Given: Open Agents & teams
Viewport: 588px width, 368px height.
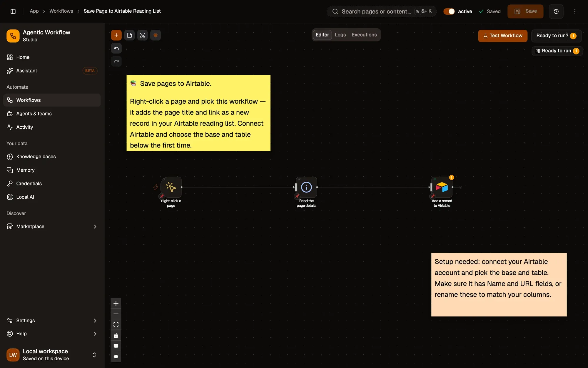Looking at the screenshot, I should (52, 114).
